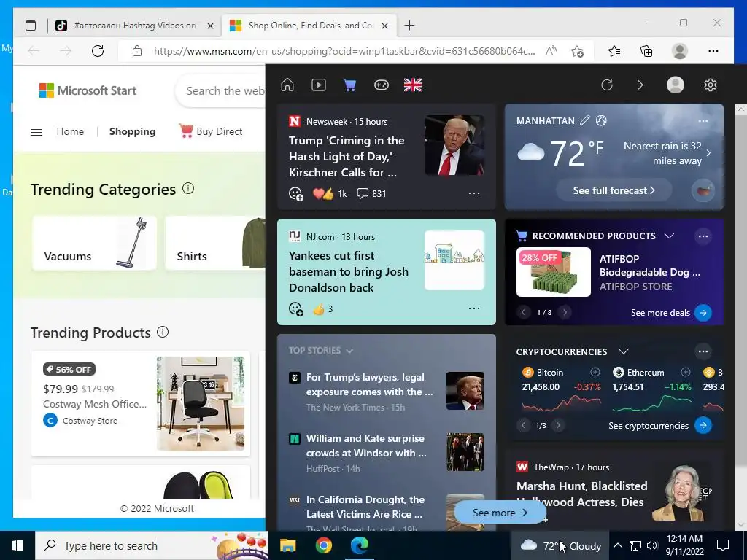Viewport: 747px width, 560px height.
Task: Show next recommended product
Action: pyautogui.click(x=565, y=312)
